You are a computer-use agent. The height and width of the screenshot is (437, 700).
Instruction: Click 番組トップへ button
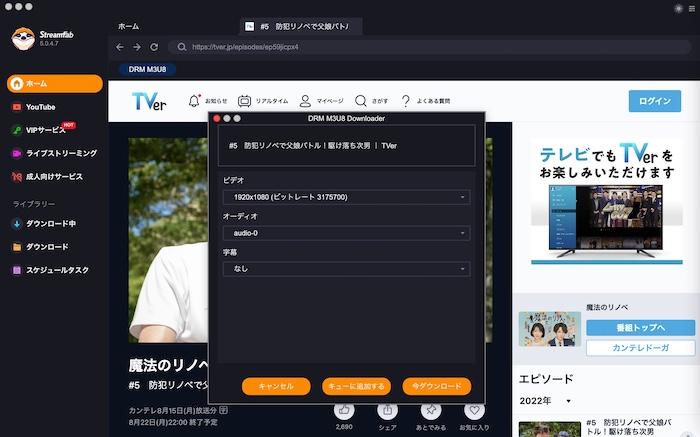(x=640, y=328)
